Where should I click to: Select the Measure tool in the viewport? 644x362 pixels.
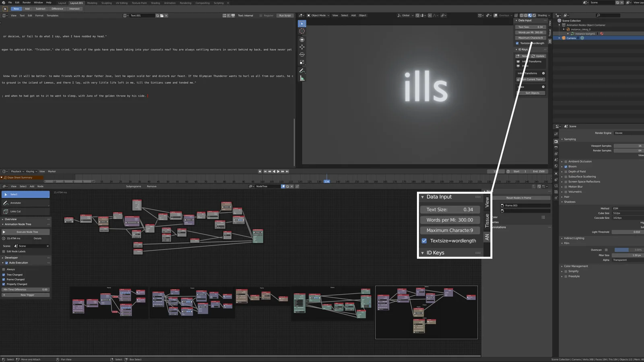coord(302,78)
